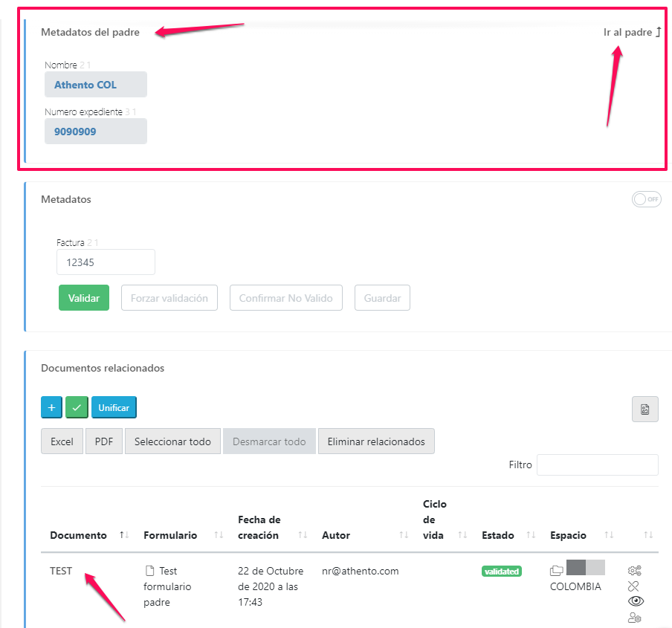Screen dimensions: 672x628
Task: Click the eye icon to preview TEST document
Action: (636, 601)
